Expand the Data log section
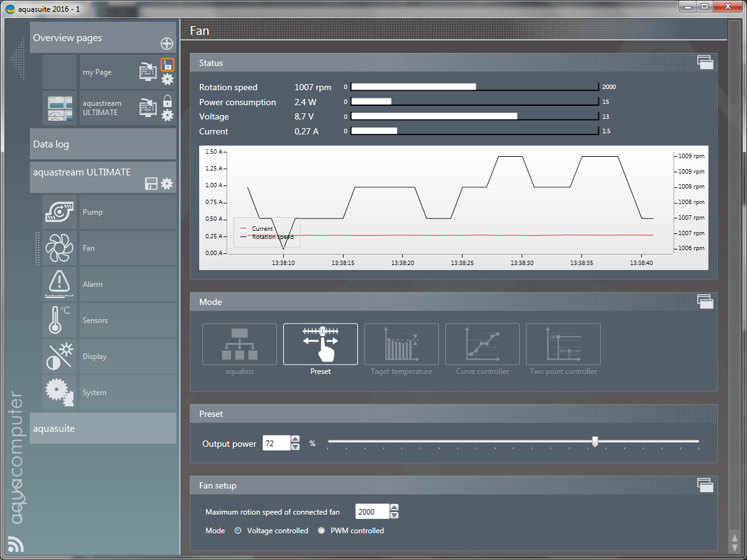The height and width of the screenshot is (560, 747). 103,144
